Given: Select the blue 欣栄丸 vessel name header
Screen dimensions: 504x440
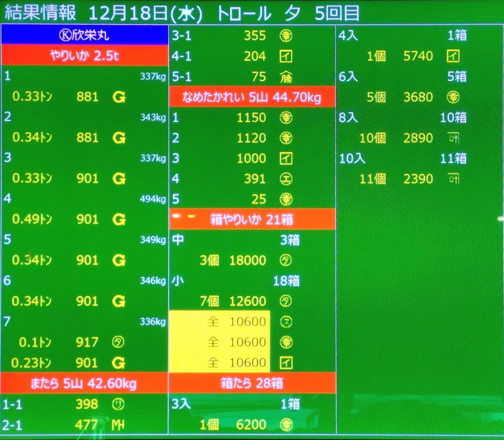Looking at the screenshot, I should pyautogui.click(x=85, y=35).
